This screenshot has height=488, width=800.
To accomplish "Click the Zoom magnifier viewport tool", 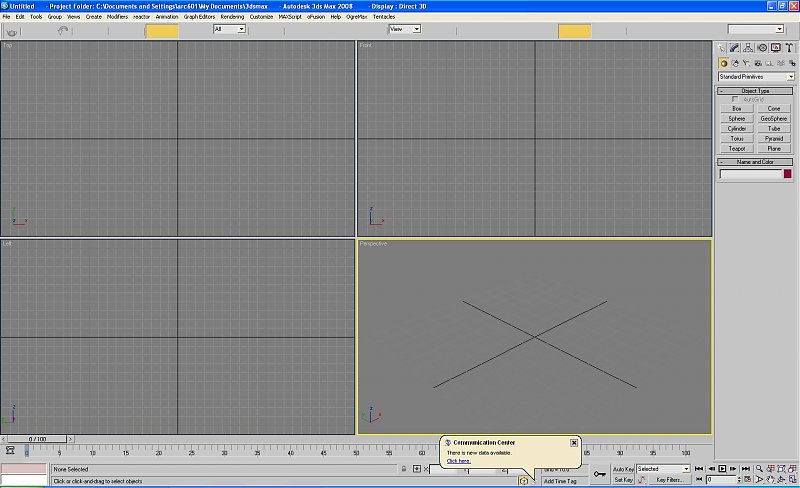I will pyautogui.click(x=759, y=469).
